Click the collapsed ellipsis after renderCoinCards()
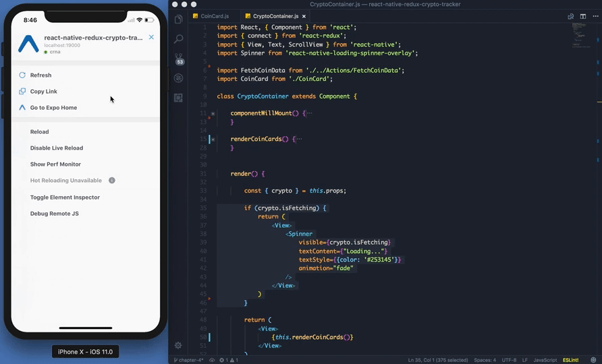Screen dimensions: 602x364 click(300, 140)
